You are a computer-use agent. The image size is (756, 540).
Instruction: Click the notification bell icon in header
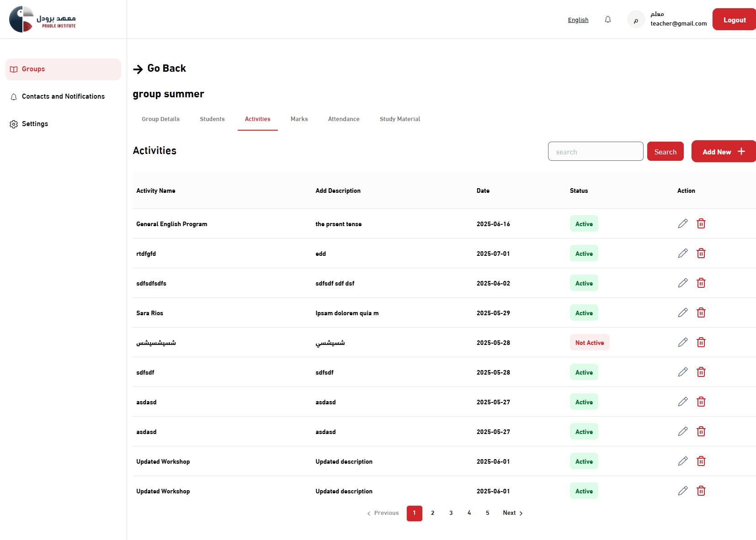[608, 20]
